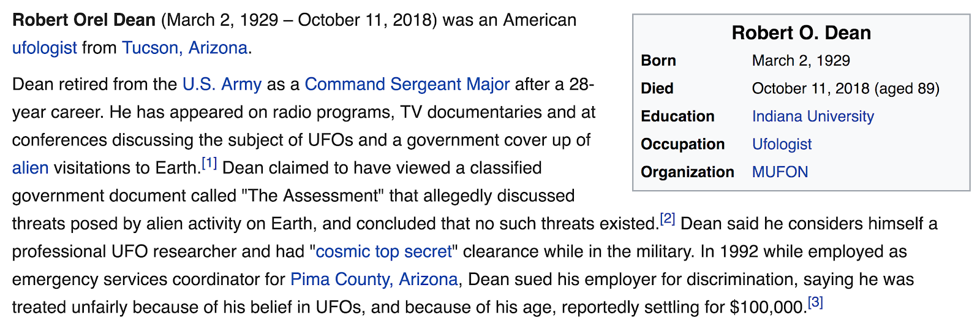980x328 pixels.
Task: Open the cosmic top secret link
Action: click(383, 251)
